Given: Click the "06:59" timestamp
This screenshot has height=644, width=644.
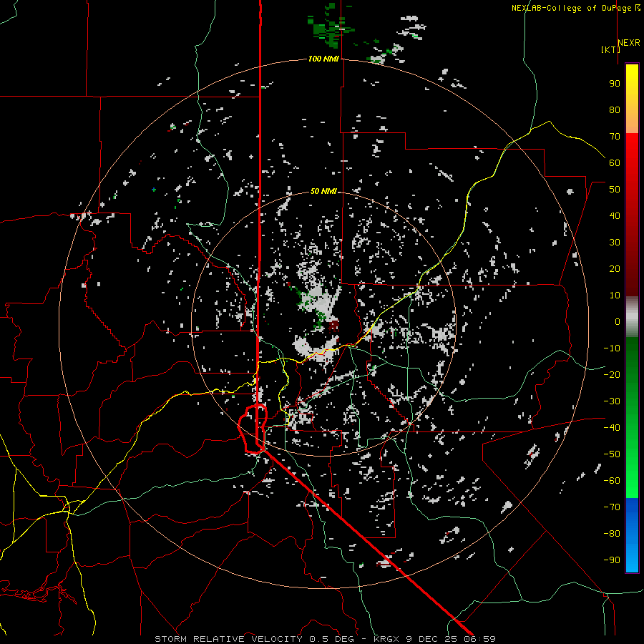Looking at the screenshot, I should 479,639.
